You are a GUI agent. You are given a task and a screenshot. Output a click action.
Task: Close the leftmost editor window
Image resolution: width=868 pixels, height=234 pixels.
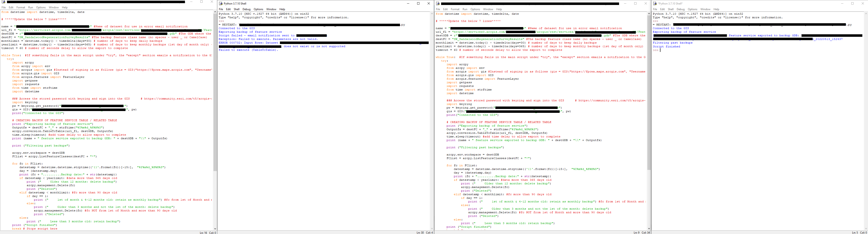pos(212,2)
